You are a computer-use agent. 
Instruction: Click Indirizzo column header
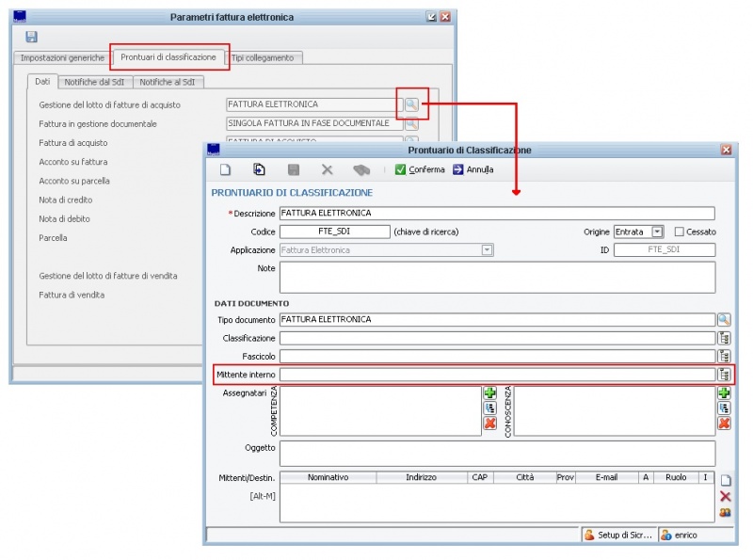click(x=421, y=477)
